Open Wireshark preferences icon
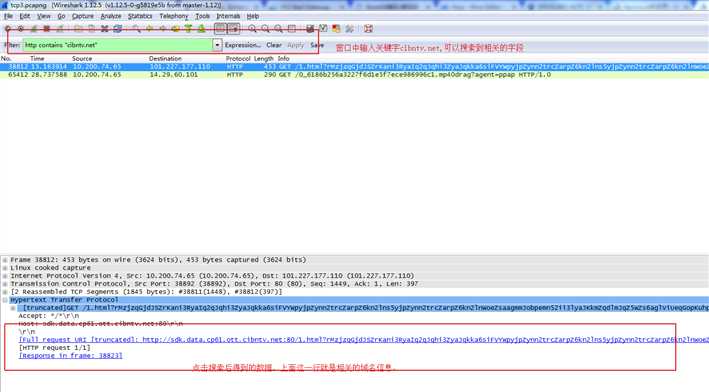Image resolution: width=709 pixels, height=392 pixels. [350, 28]
